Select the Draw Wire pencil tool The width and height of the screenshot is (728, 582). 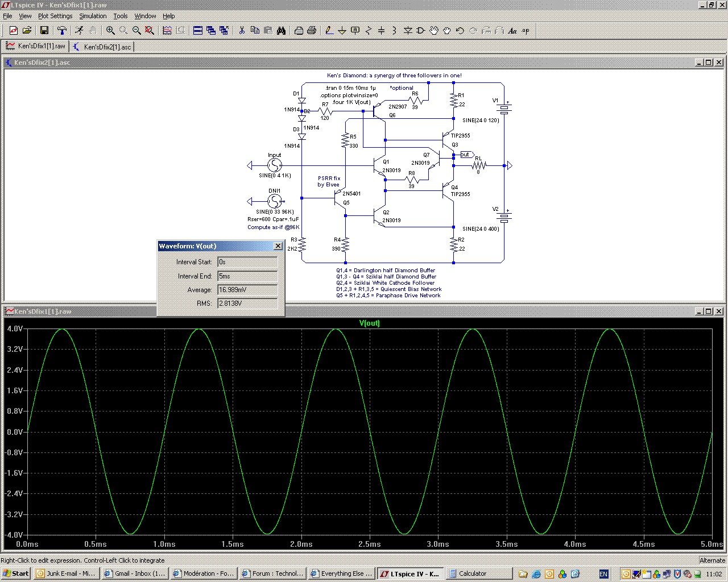click(x=329, y=31)
